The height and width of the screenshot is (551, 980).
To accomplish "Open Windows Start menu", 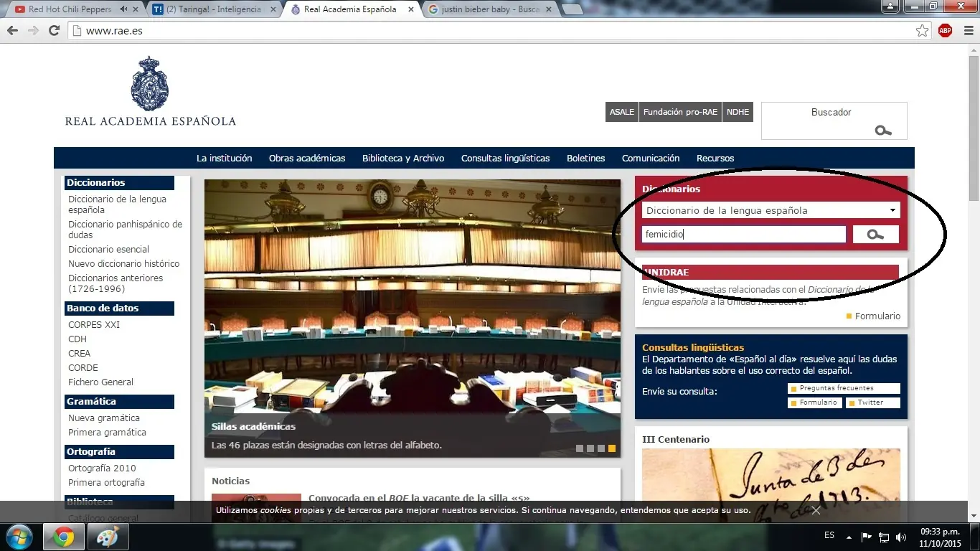I will tap(19, 537).
